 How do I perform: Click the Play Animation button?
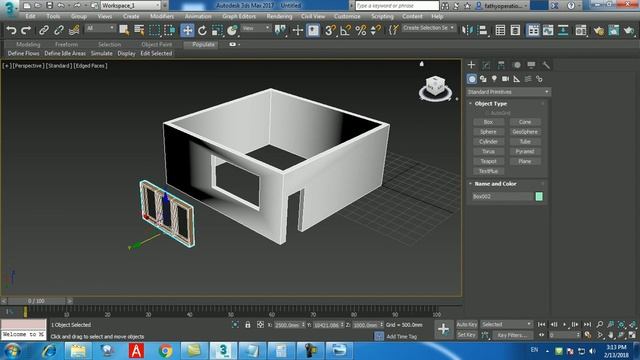pyautogui.click(x=564, y=324)
